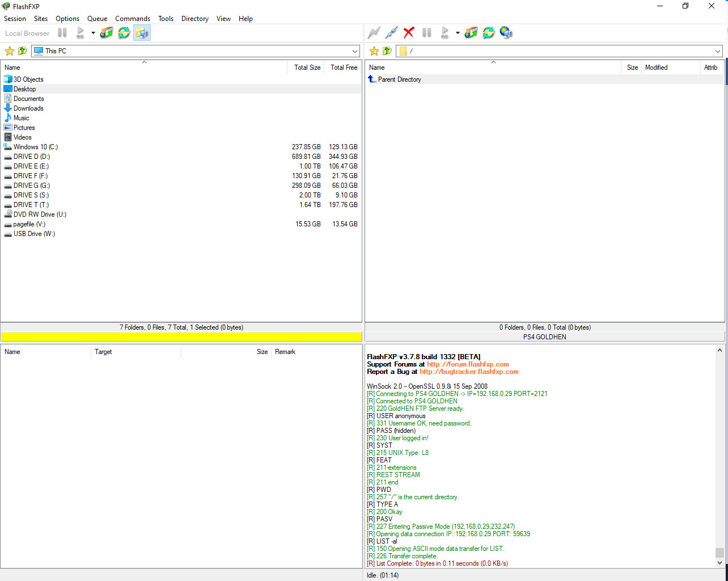
Task: Select the DVD RW Drive (U:)
Action: [40, 214]
